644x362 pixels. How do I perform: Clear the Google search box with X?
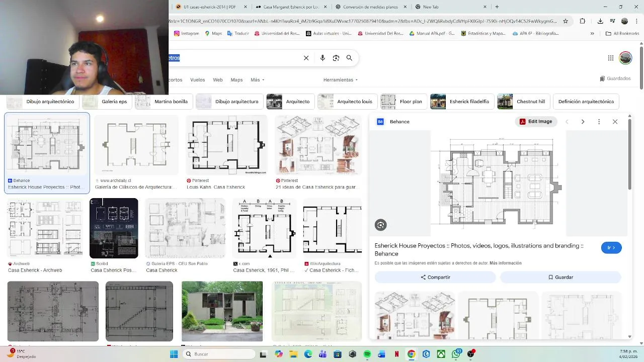(x=306, y=58)
